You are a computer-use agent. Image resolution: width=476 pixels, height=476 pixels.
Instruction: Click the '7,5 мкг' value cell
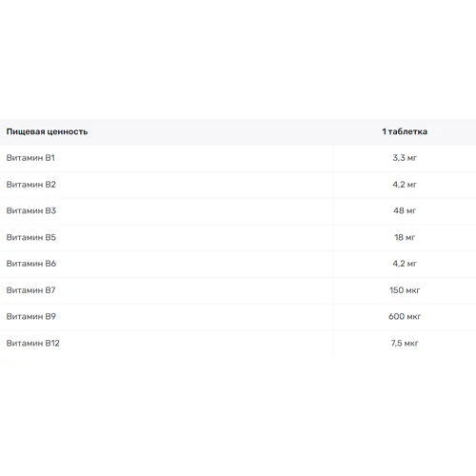pos(405,343)
